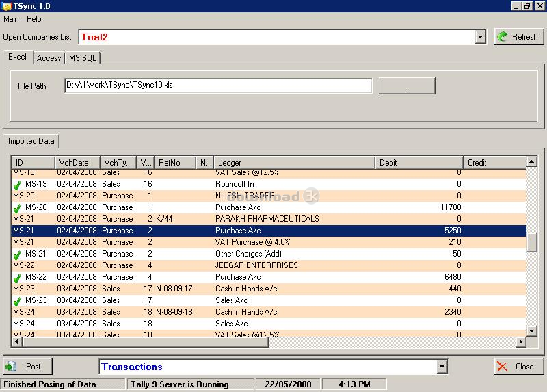This screenshot has height=392, width=547.
Task: Click the TSync title bar app icon
Action: point(7,6)
